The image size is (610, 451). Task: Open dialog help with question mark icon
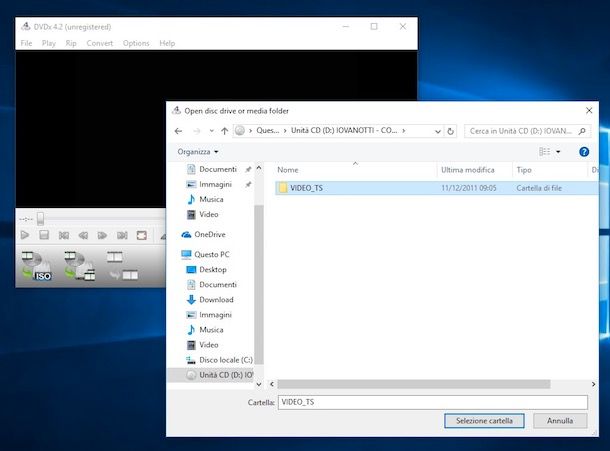(584, 152)
